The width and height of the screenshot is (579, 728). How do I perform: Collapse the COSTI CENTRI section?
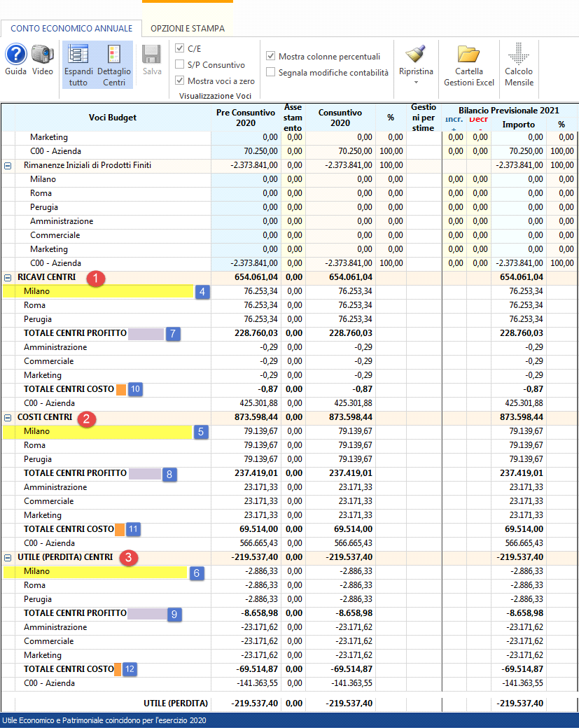click(x=8, y=418)
